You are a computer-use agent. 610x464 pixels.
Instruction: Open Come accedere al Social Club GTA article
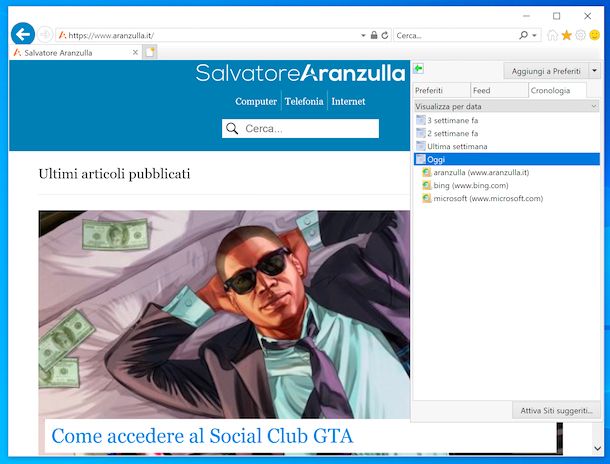coord(202,436)
